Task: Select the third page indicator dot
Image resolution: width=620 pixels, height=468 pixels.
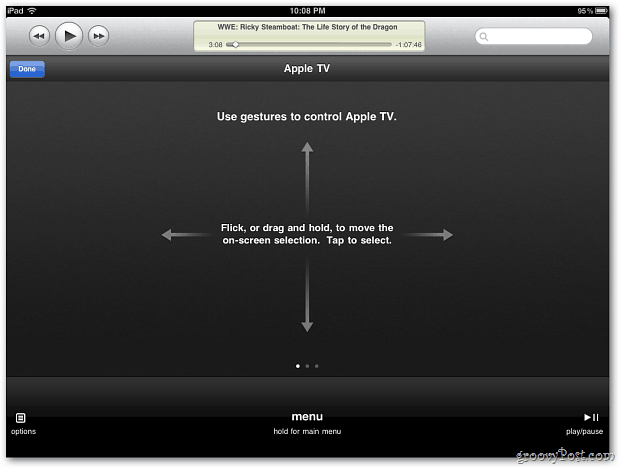Action: click(317, 366)
